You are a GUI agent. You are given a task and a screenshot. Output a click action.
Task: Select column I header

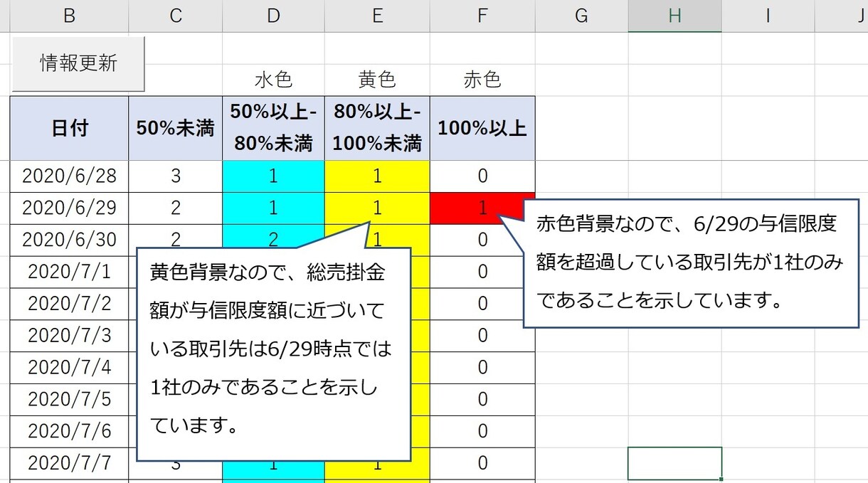coord(768,16)
